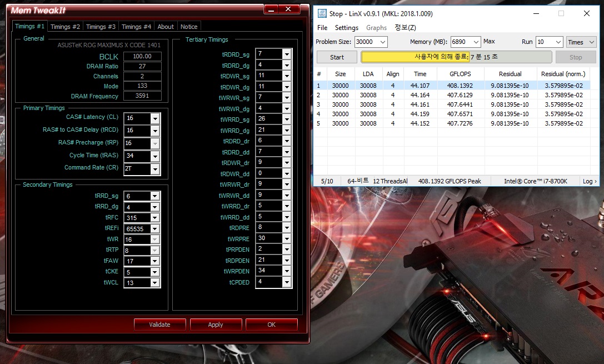604x364 pixels.
Task: Click the LinX app icon in title bar
Action: (322, 13)
